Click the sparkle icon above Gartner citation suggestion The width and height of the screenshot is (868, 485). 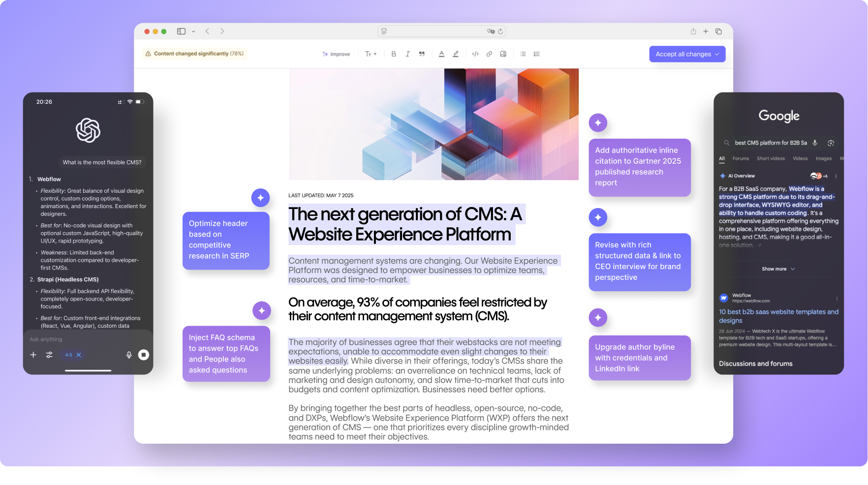click(x=598, y=122)
